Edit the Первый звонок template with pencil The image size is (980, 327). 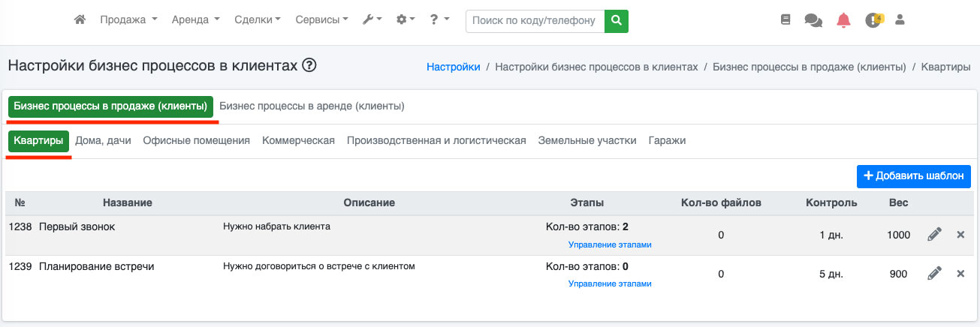pos(934,235)
